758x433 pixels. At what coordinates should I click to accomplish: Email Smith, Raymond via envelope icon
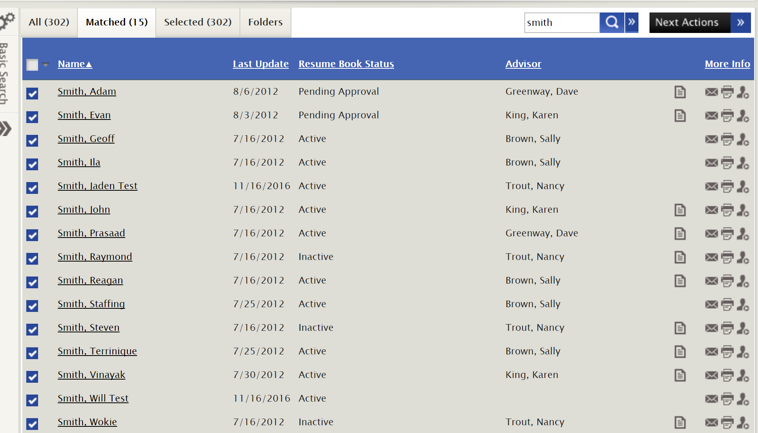pos(711,257)
